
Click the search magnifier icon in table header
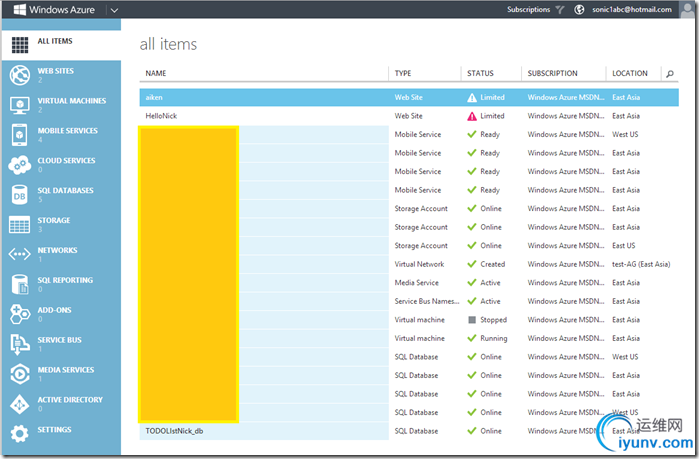click(670, 74)
